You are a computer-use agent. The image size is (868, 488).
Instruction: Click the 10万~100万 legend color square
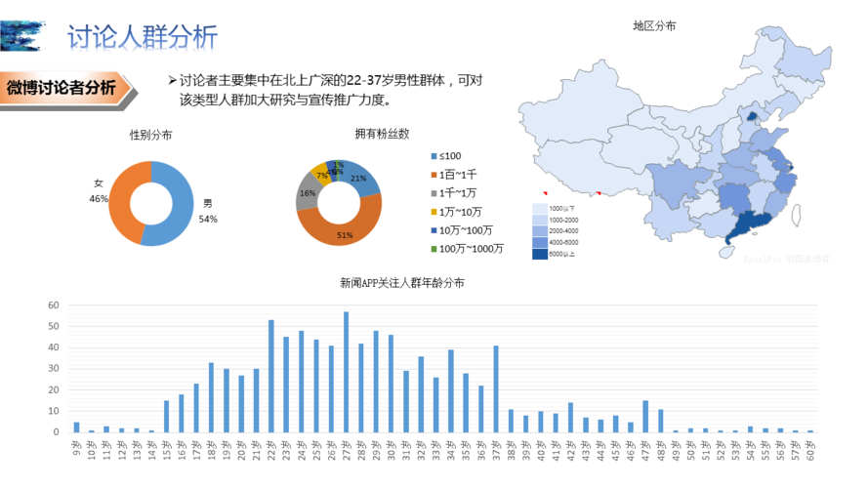point(434,230)
